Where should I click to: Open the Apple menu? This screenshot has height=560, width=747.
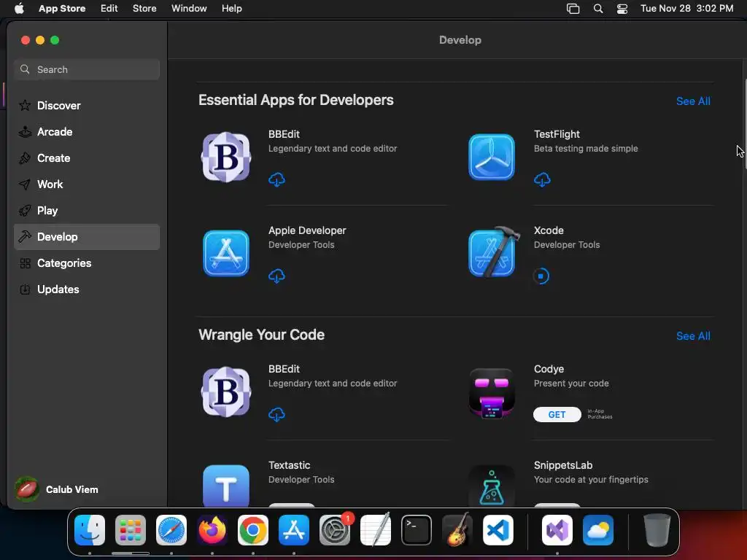(19, 9)
